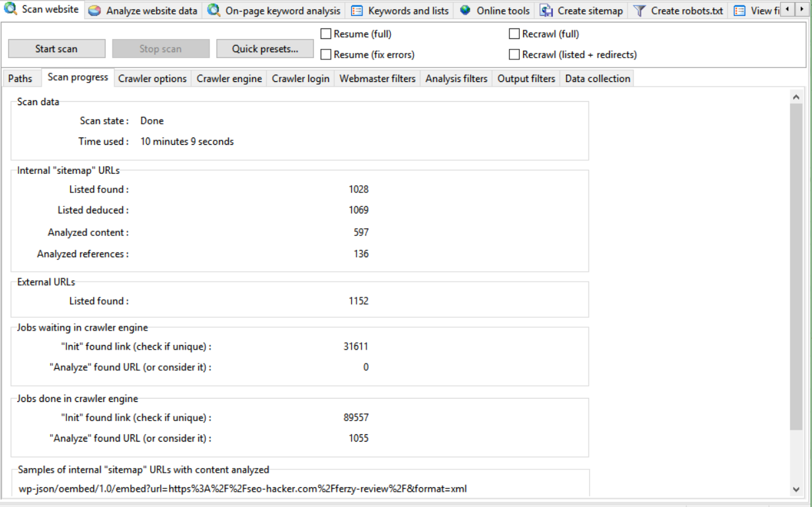The width and height of the screenshot is (812, 507).
Task: Go to the Data collection tab
Action: [x=597, y=79]
